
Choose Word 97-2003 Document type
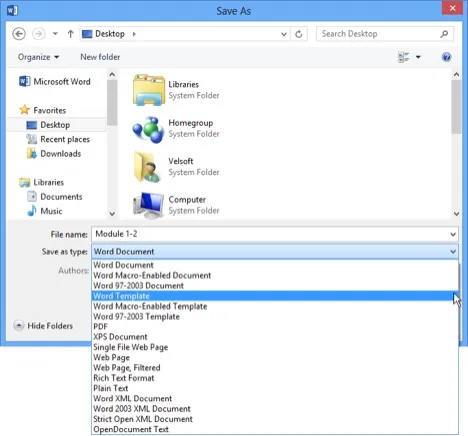(275, 286)
